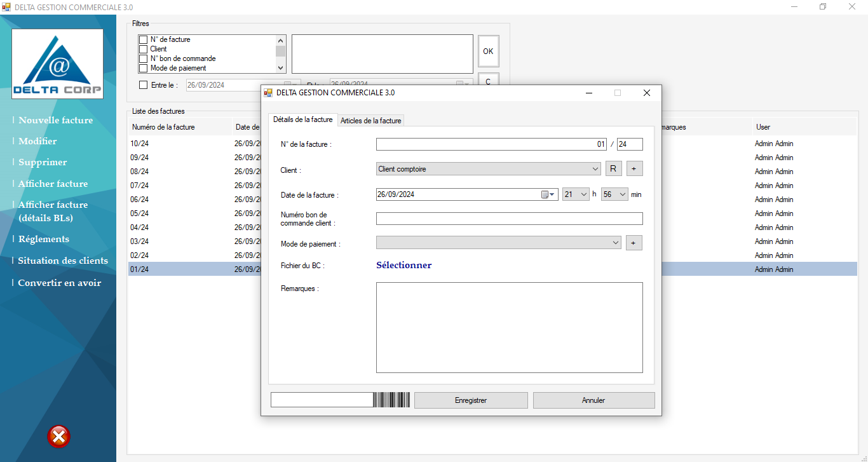Select invoice row 02/24
This screenshot has width=868, height=462.
click(492, 255)
